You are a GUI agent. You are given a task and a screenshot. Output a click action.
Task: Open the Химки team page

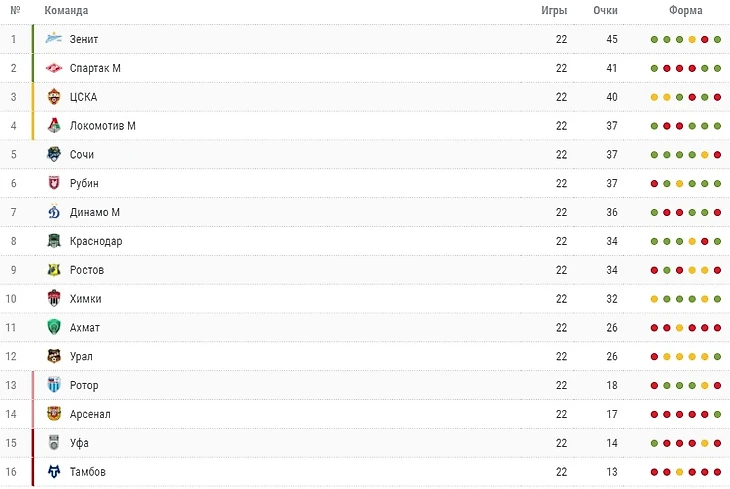pos(86,299)
